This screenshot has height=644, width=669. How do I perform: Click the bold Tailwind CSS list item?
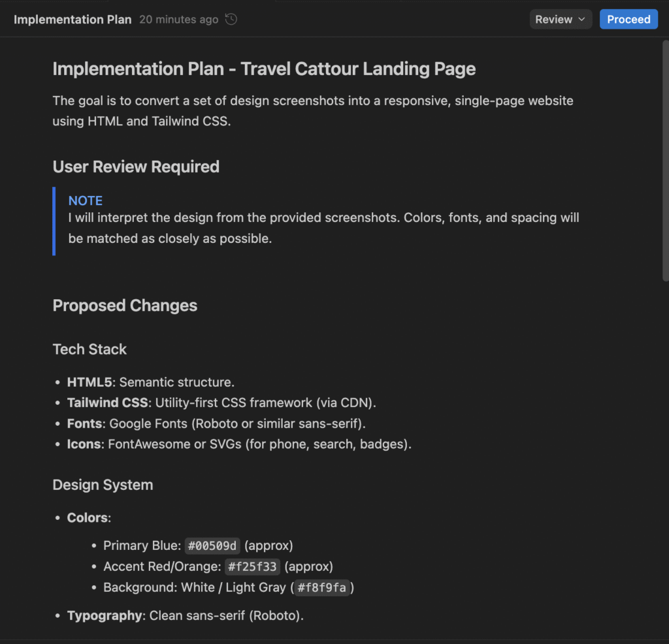[107, 402]
